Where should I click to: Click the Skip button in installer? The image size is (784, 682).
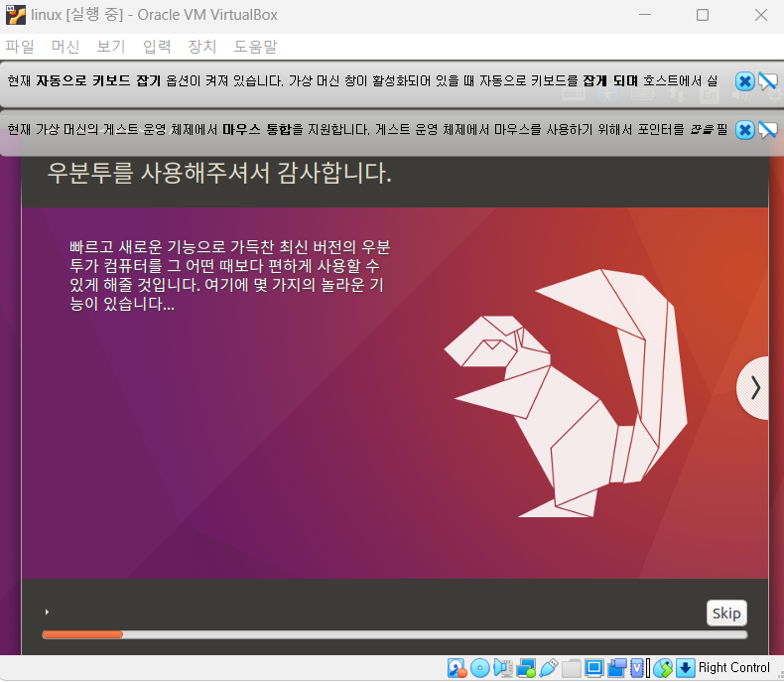coord(726,613)
